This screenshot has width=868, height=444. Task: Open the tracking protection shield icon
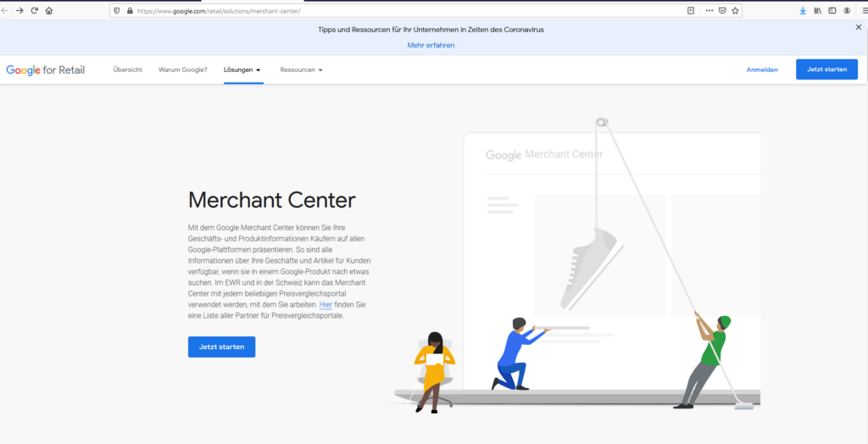click(117, 11)
